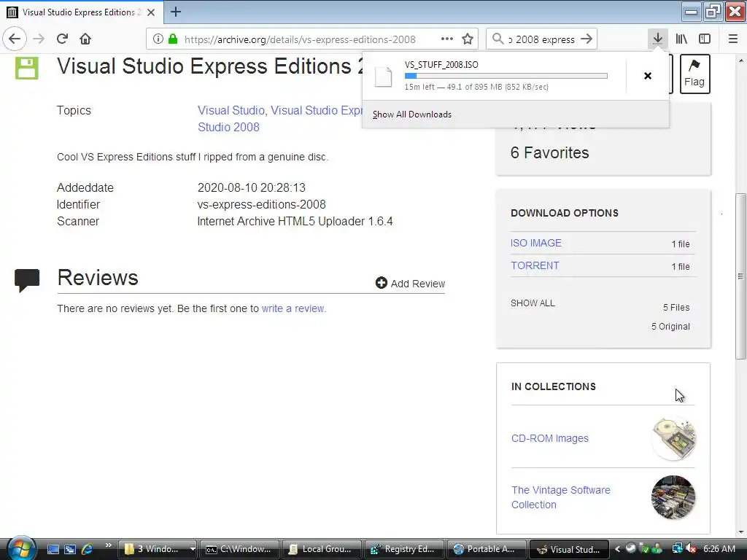Switch to the Local Grou... taskbar window
Screen dimensions: 747x560
pyautogui.click(x=322, y=549)
